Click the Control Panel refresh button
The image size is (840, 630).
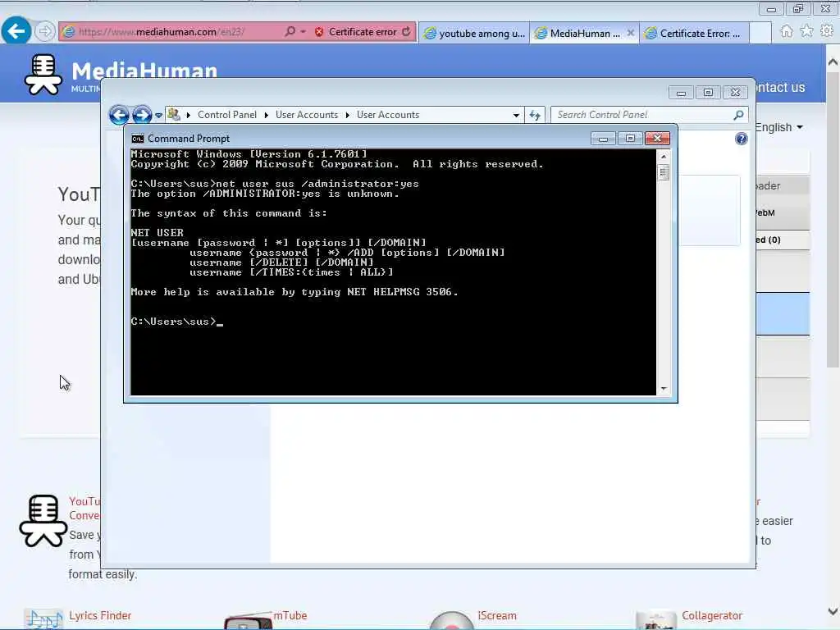[535, 115]
